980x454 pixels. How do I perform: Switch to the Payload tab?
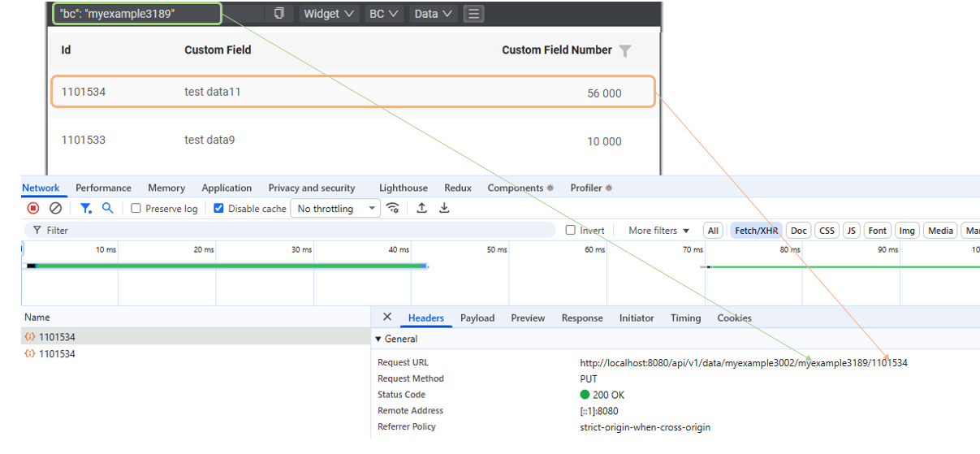pyautogui.click(x=477, y=318)
